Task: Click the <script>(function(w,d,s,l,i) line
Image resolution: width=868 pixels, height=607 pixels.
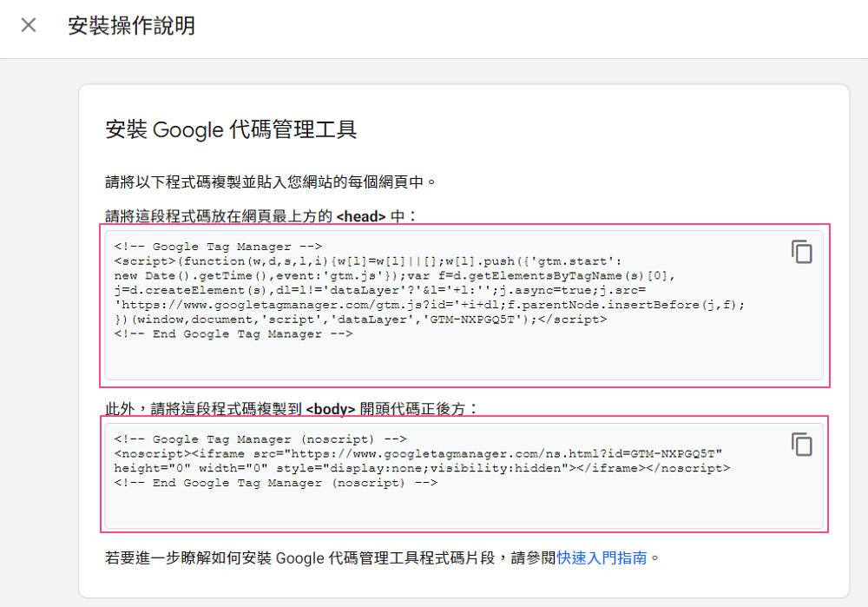Action: point(368,261)
